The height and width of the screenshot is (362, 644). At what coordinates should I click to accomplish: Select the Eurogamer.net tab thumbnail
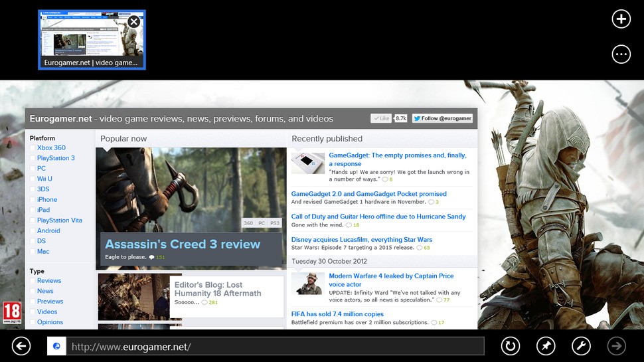click(86, 41)
